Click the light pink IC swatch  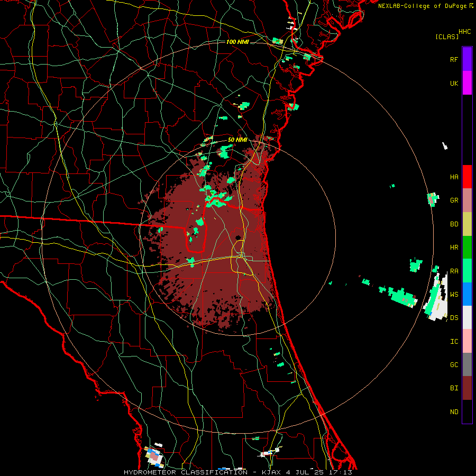[x=467, y=341]
